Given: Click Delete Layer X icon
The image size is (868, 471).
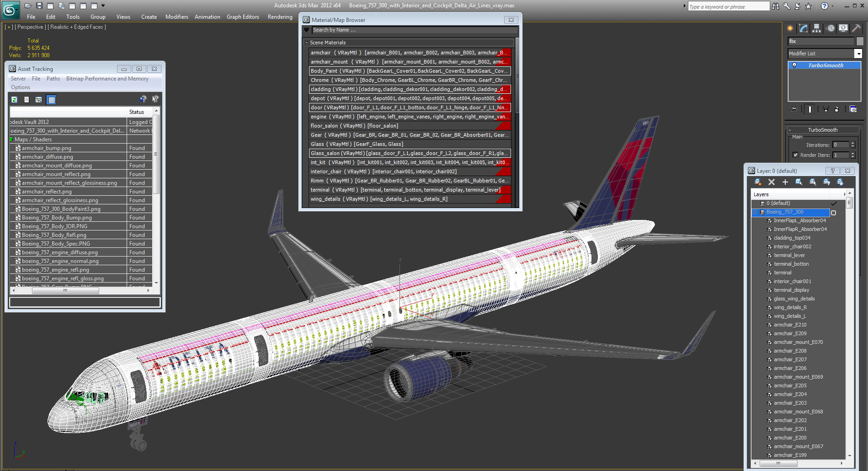Looking at the screenshot, I should click(x=772, y=182).
